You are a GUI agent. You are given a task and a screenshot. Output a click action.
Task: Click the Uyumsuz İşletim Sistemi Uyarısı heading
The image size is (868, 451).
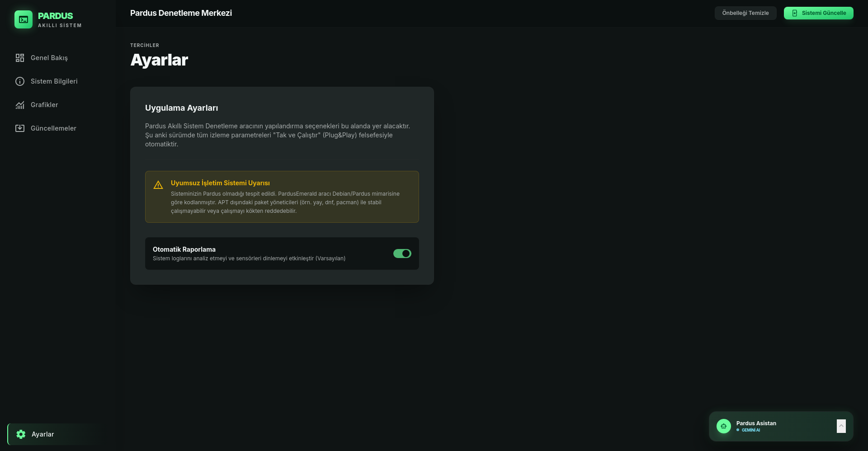click(x=220, y=183)
